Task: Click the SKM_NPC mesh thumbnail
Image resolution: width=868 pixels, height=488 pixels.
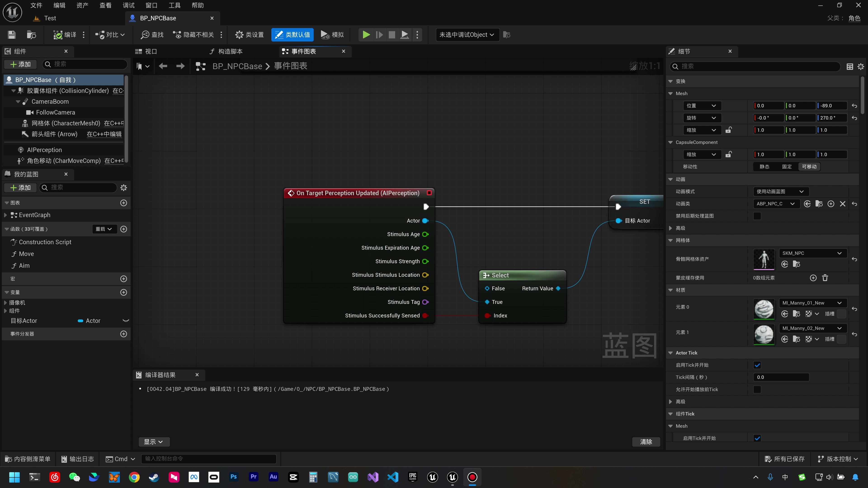Action: pyautogui.click(x=764, y=259)
